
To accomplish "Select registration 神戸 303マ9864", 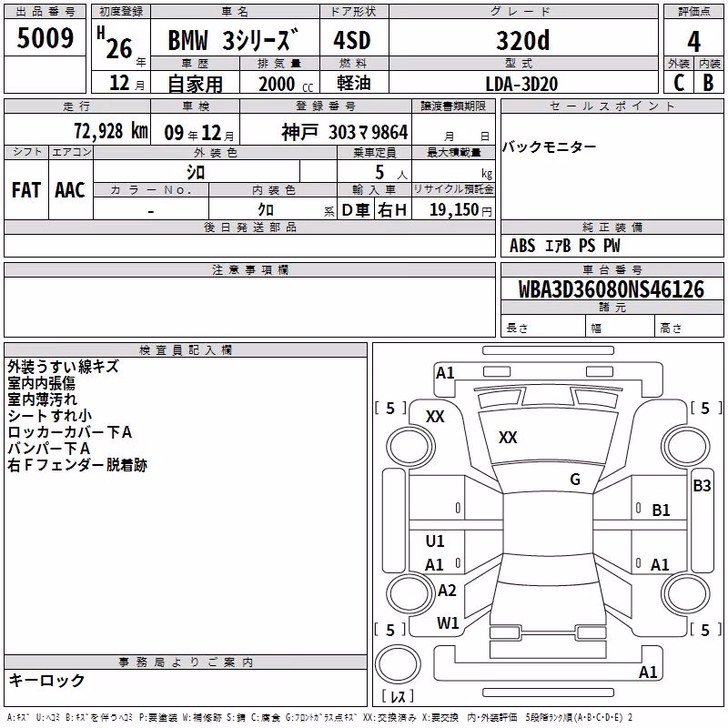I will pos(345,132).
